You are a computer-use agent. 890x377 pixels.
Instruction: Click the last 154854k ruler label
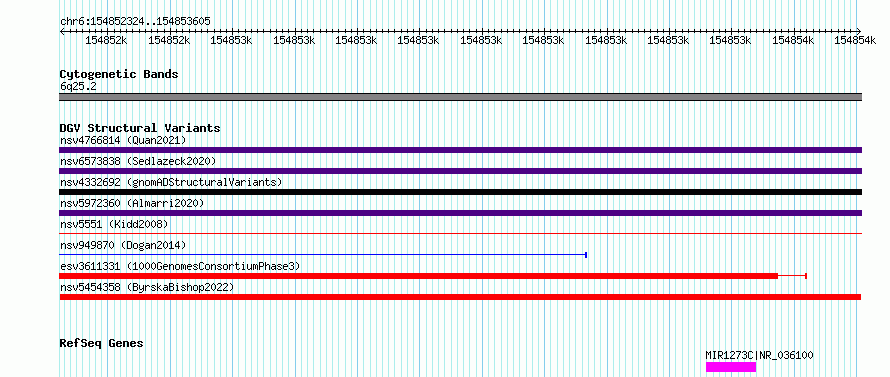(x=855, y=40)
